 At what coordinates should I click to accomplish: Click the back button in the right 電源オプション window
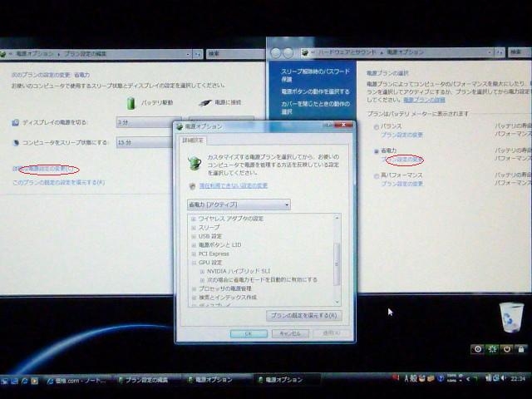tap(276, 53)
